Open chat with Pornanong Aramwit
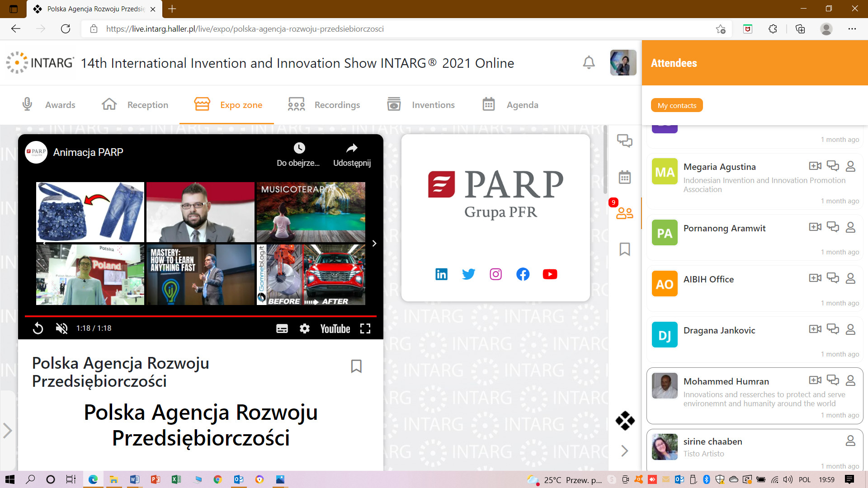Image resolution: width=868 pixels, height=488 pixels. [x=833, y=227]
